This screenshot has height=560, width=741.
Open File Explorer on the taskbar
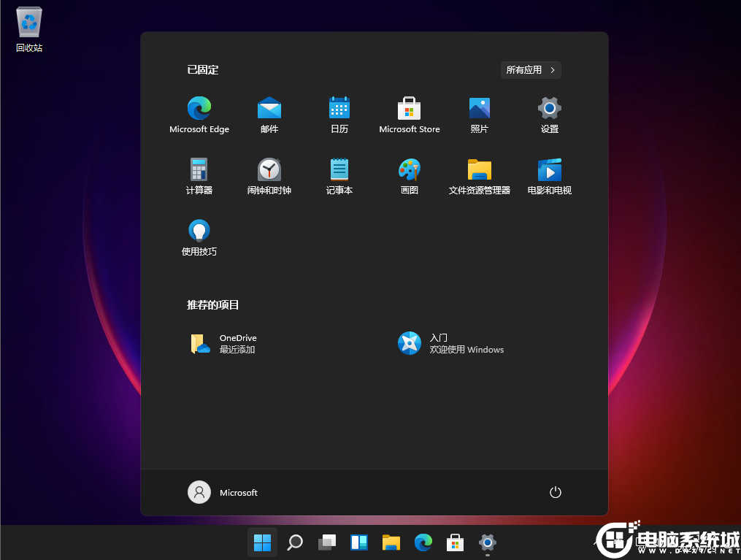[x=391, y=542]
